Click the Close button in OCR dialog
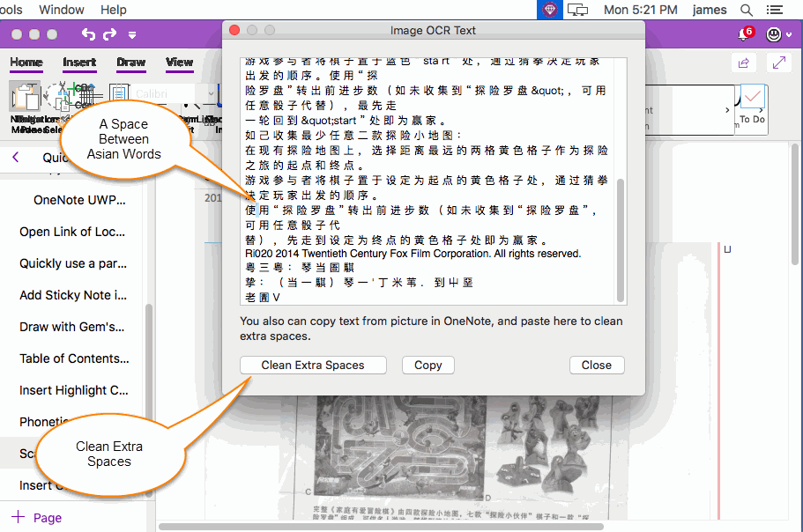 point(597,366)
